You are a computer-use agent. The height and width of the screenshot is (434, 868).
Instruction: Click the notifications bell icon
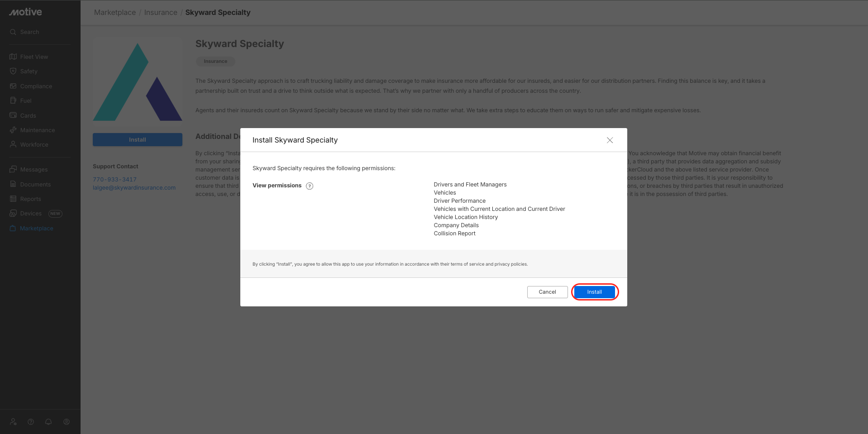[48, 422]
